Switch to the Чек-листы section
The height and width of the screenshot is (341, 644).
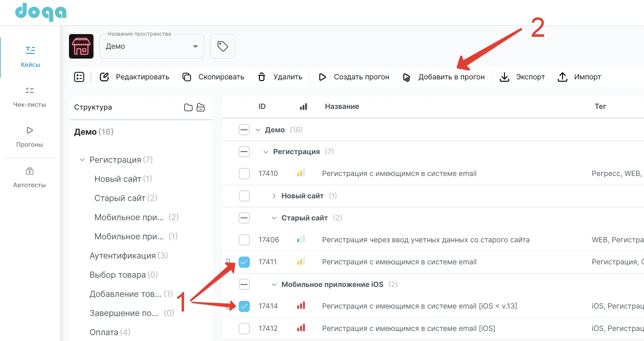(x=30, y=97)
